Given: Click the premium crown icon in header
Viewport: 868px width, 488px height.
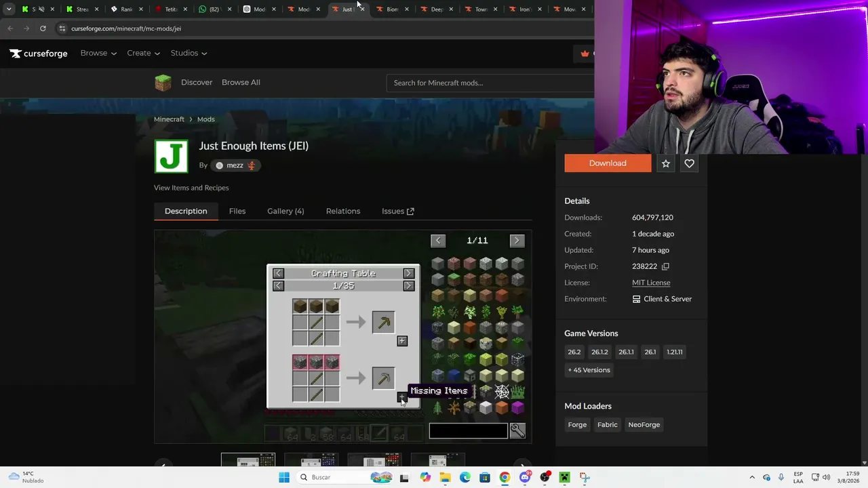Looking at the screenshot, I should coord(585,54).
